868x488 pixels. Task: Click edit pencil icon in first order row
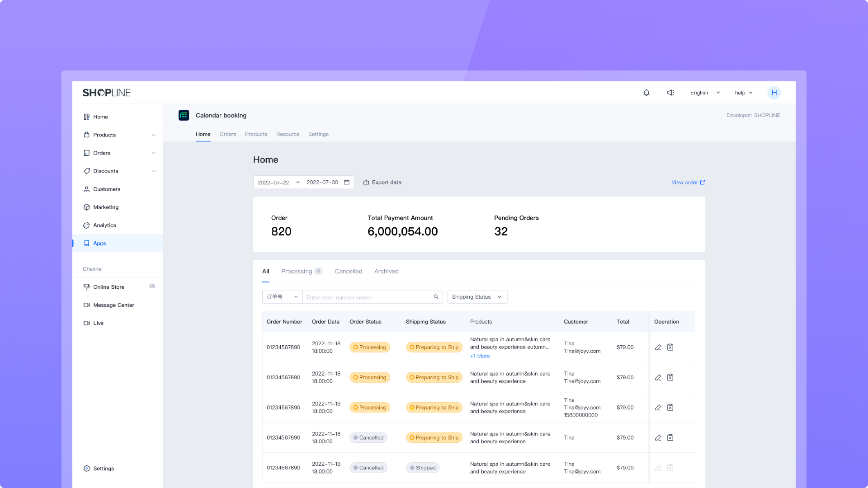658,347
